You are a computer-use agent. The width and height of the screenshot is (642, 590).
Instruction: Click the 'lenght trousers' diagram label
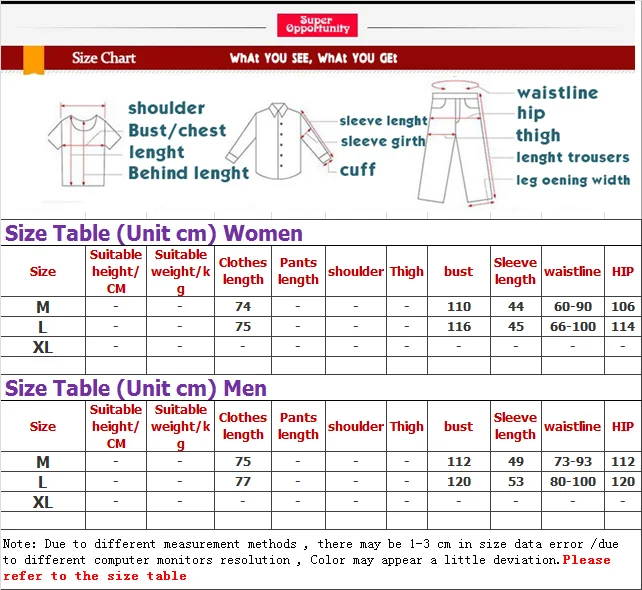573,157
